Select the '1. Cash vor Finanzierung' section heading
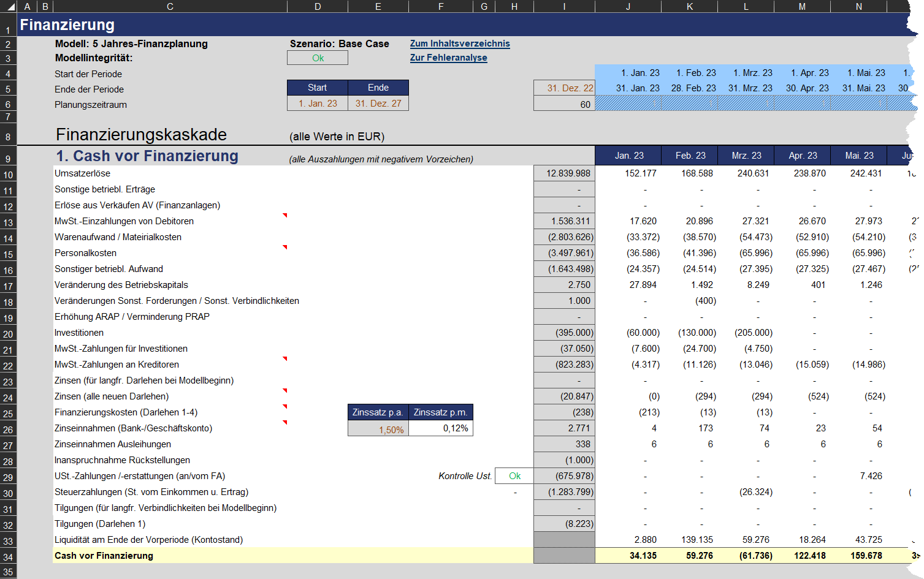924x579 pixels. [x=147, y=156]
